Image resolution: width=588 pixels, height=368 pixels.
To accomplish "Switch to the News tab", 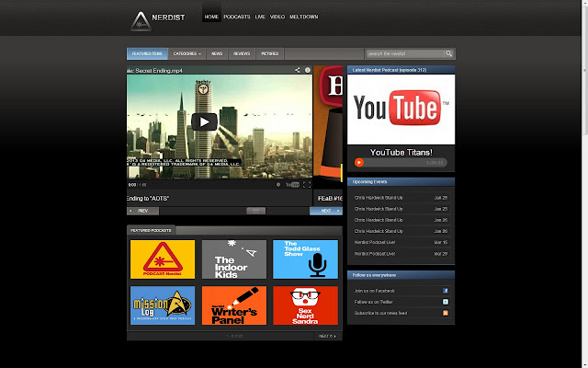I will point(217,53).
